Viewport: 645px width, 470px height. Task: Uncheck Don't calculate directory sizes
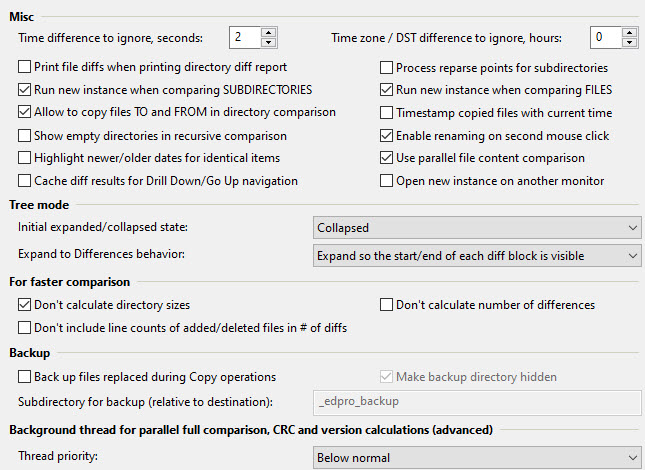25,304
